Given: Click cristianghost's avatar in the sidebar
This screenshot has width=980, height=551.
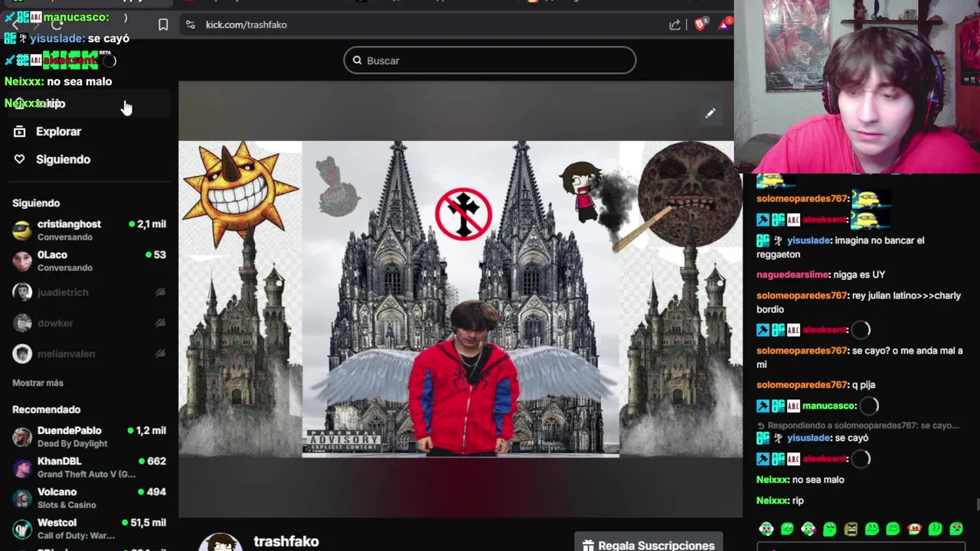Looking at the screenshot, I should pyautogui.click(x=22, y=230).
